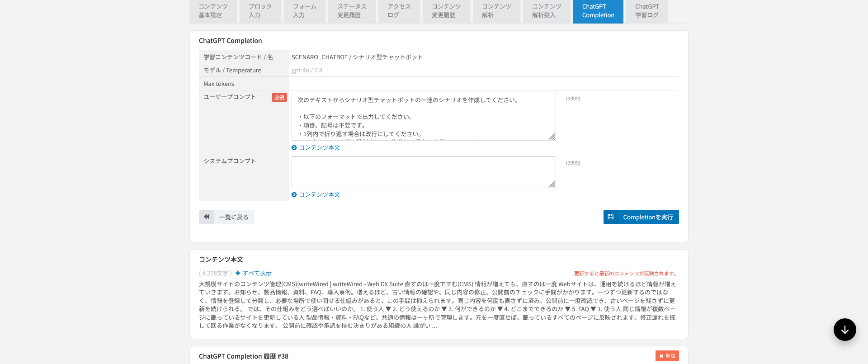The height and width of the screenshot is (364, 868).
Task: Click the red 更新すると最新のコンテンツ notice
Action: [x=626, y=273]
